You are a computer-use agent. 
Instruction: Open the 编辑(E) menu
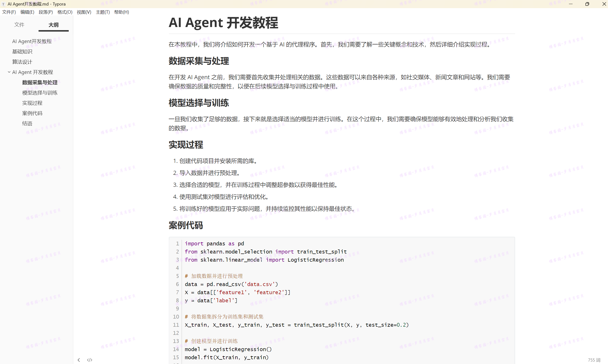[27, 12]
